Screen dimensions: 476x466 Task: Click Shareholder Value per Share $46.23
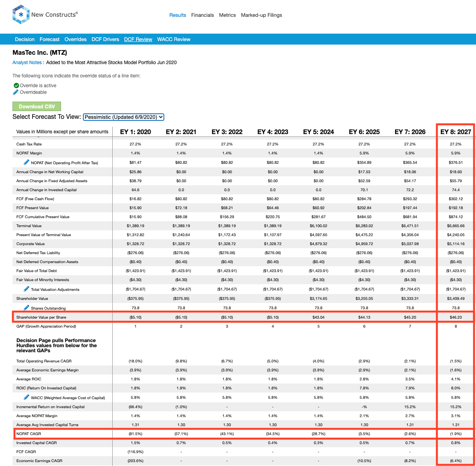click(456, 317)
